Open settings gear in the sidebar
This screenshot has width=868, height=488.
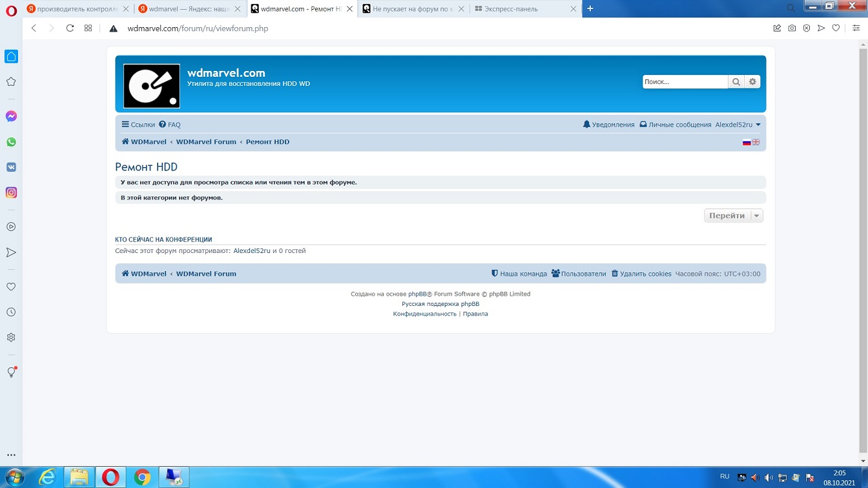pyautogui.click(x=11, y=338)
